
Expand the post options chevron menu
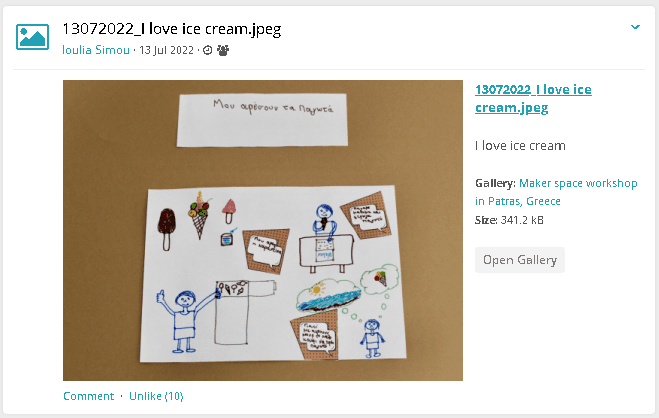[635, 27]
